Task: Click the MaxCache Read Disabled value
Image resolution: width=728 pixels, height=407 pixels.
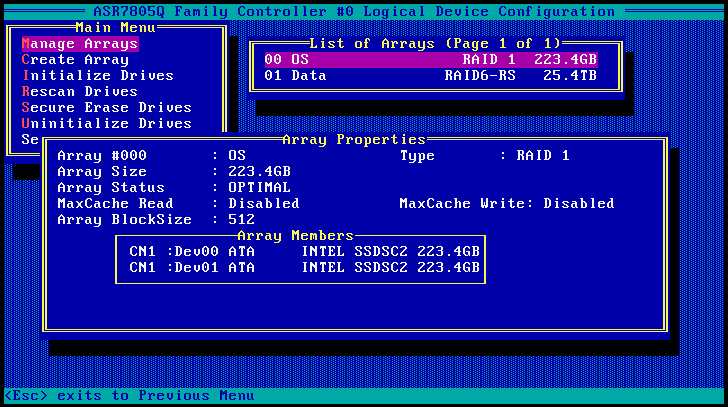Action: [264, 203]
